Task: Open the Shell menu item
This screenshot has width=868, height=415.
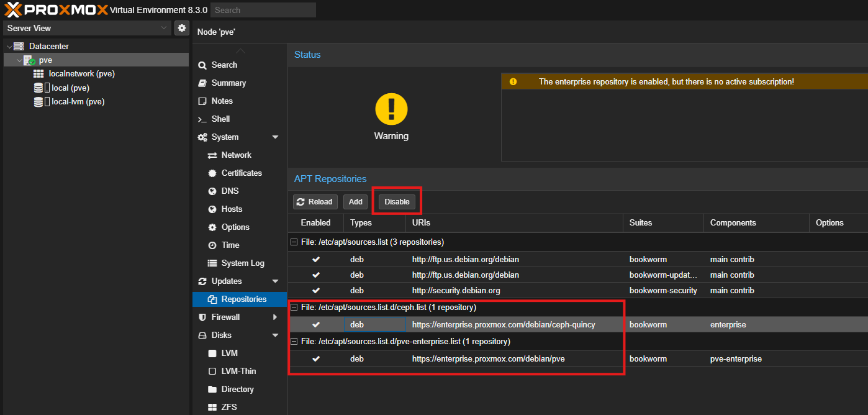Action: [x=240, y=119]
